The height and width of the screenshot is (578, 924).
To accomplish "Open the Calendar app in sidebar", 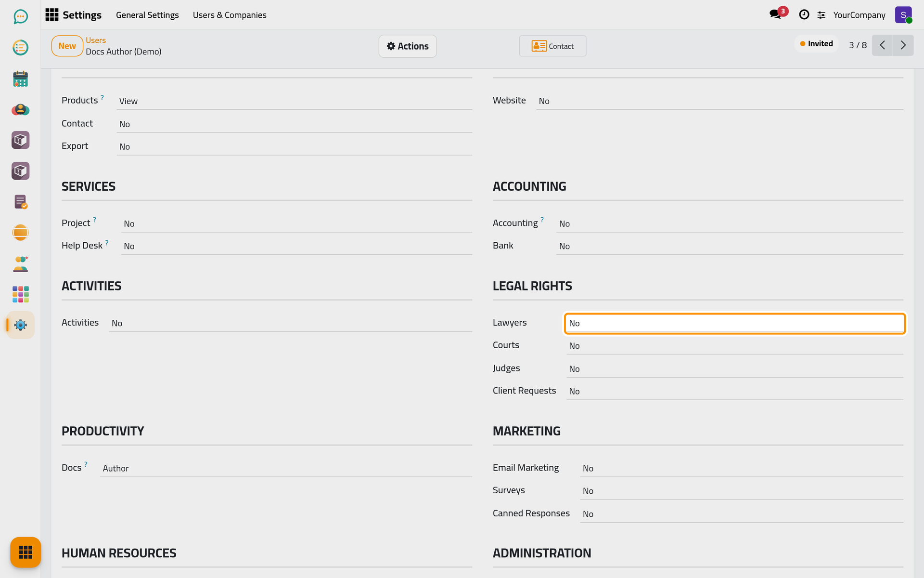I will click(x=20, y=79).
